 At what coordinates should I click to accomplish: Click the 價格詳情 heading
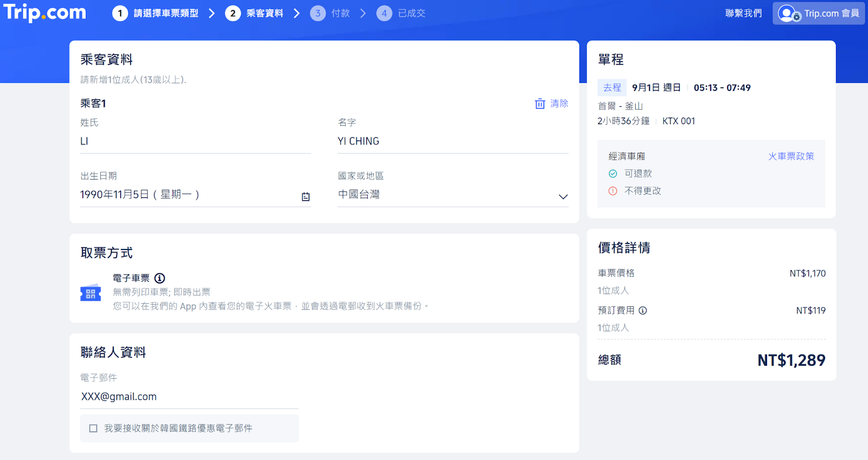(x=624, y=248)
